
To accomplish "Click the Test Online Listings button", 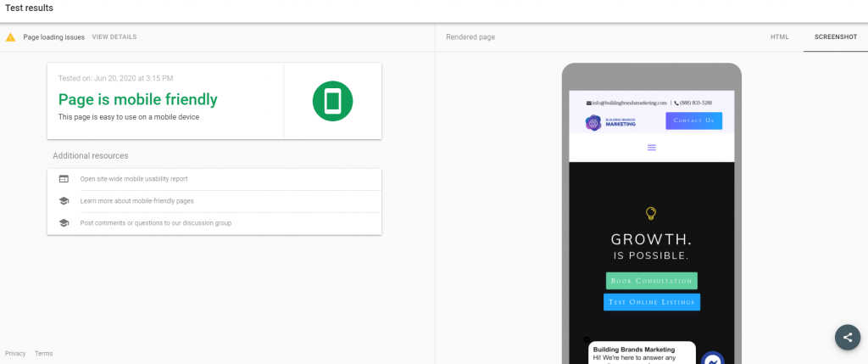I will pos(652,302).
